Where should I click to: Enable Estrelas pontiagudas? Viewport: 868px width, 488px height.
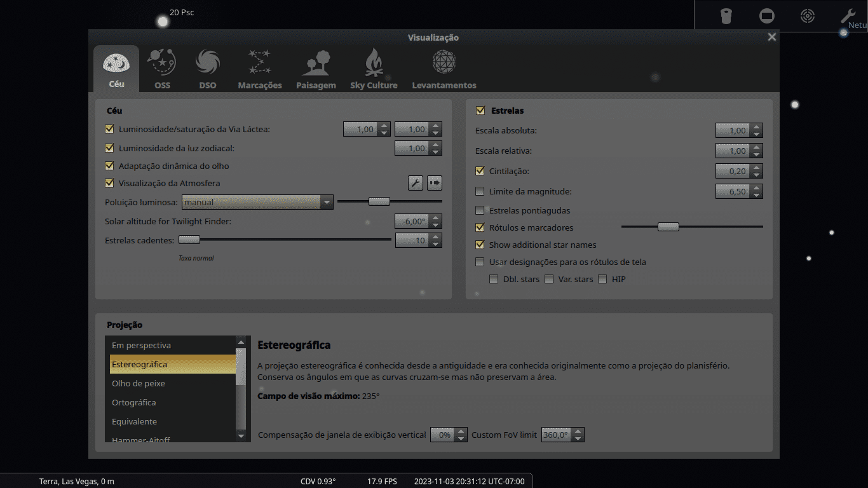pyautogui.click(x=480, y=210)
